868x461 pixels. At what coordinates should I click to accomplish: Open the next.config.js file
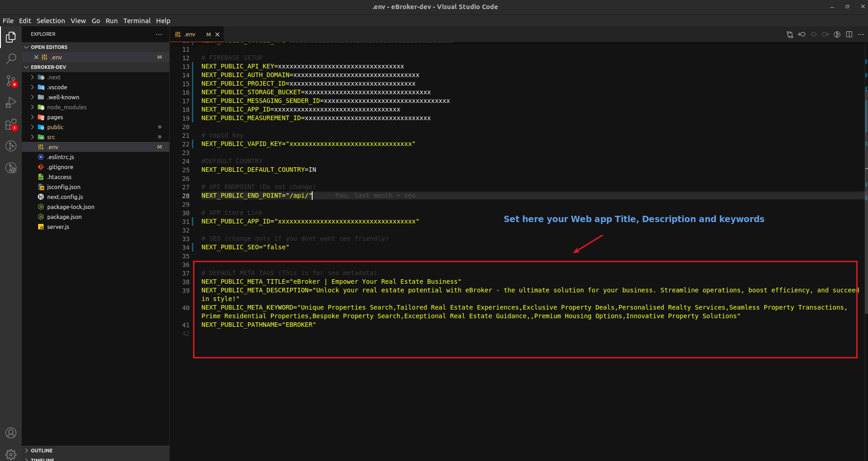coord(95,197)
